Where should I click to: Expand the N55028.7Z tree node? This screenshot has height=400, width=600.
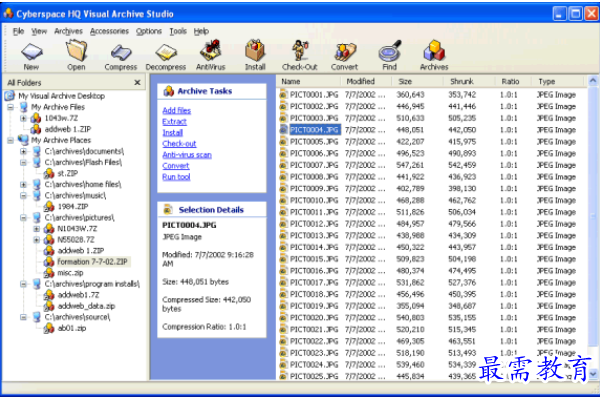click(37, 240)
